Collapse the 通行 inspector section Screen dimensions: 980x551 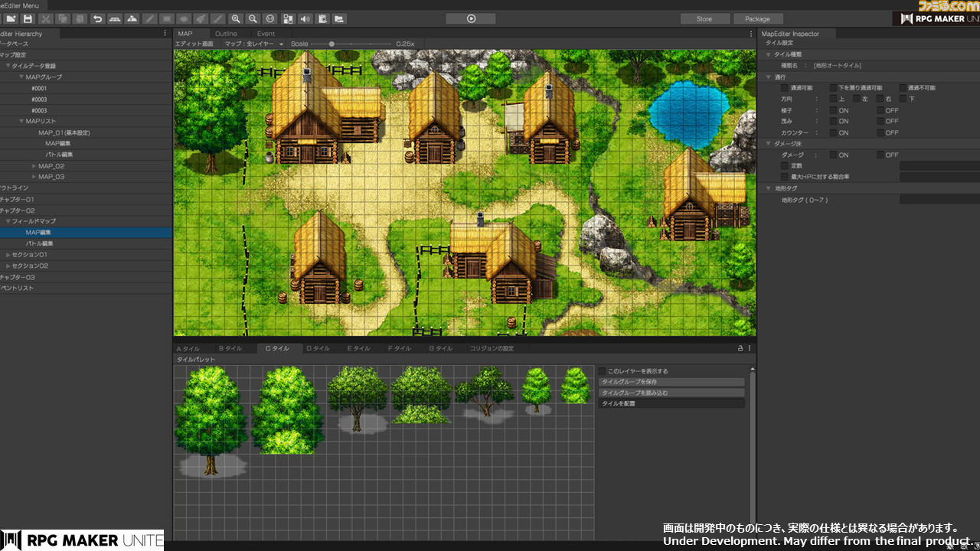click(x=769, y=77)
